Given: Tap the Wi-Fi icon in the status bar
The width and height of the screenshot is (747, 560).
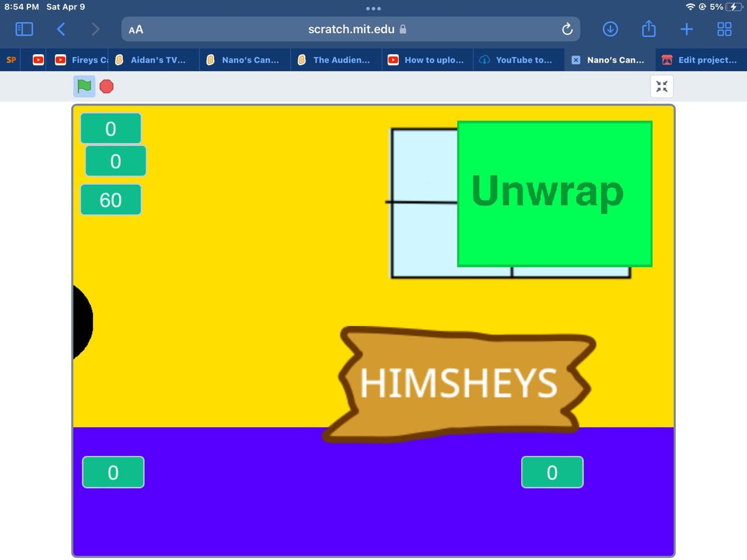Looking at the screenshot, I should pos(690,7).
